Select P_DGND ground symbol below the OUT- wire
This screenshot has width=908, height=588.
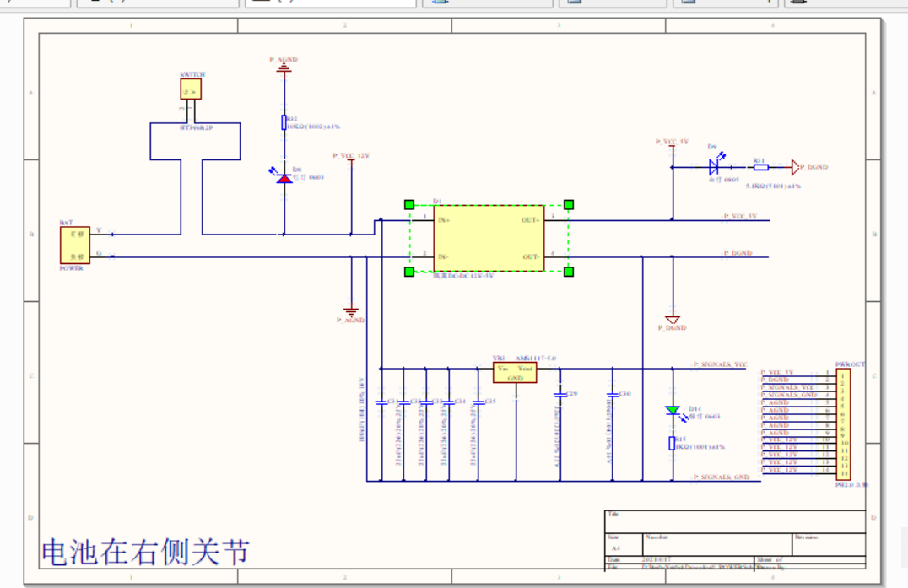(x=673, y=320)
